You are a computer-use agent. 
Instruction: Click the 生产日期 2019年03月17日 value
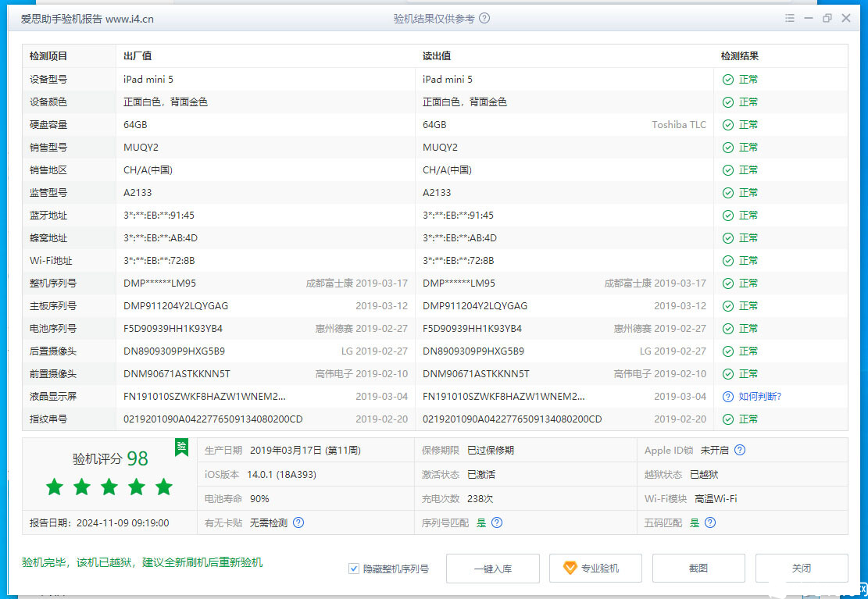305,451
